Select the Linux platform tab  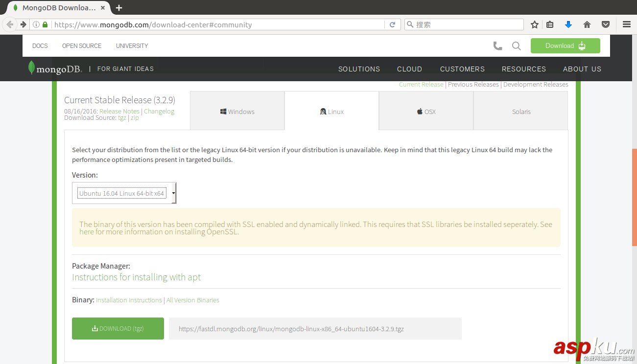(x=331, y=111)
